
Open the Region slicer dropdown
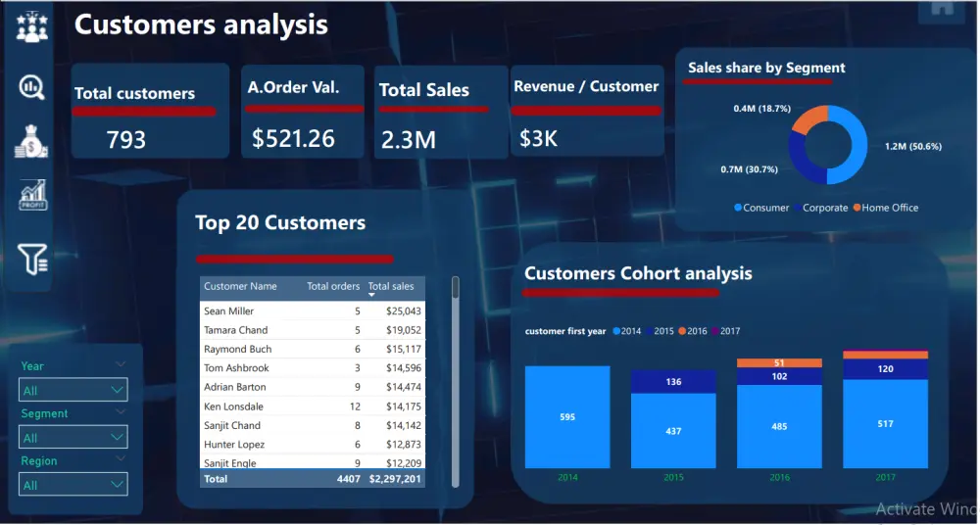[x=73, y=485]
